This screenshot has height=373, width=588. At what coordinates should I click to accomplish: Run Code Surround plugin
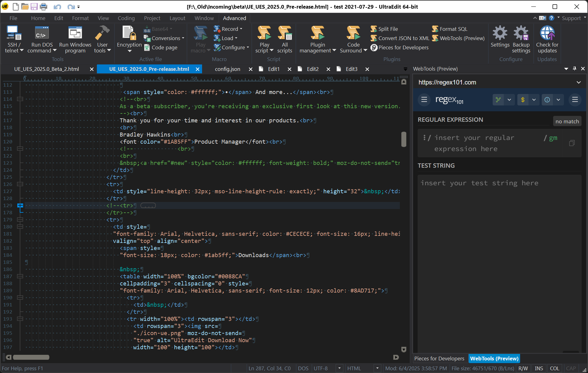click(353, 39)
